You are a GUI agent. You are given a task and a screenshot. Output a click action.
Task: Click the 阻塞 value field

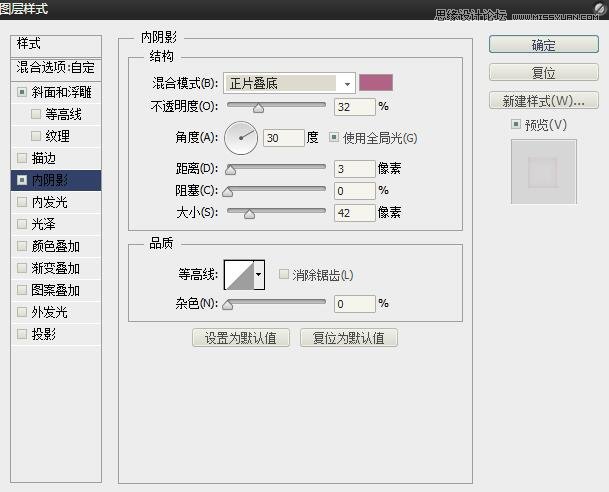355,191
